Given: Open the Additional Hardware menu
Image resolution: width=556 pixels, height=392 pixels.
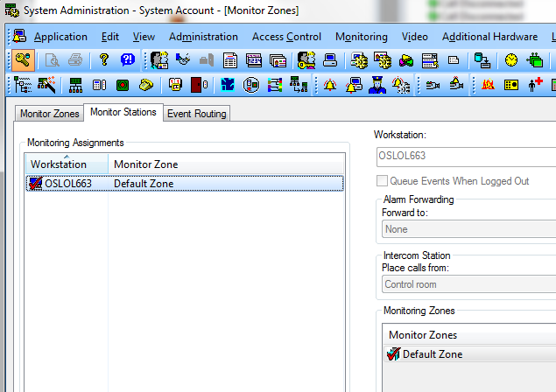Looking at the screenshot, I should [489, 37].
